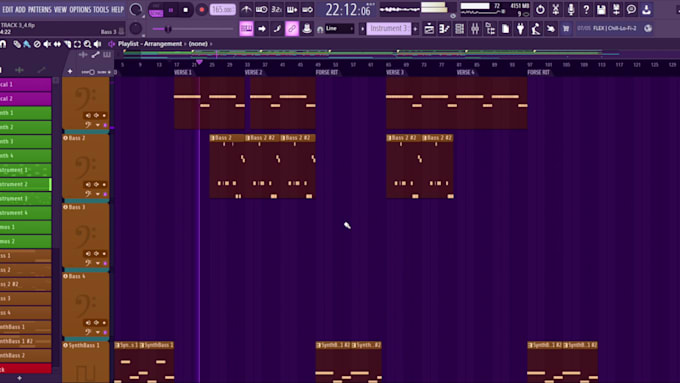
Task: Toggle overdub recording mode icon
Action: pos(292,10)
